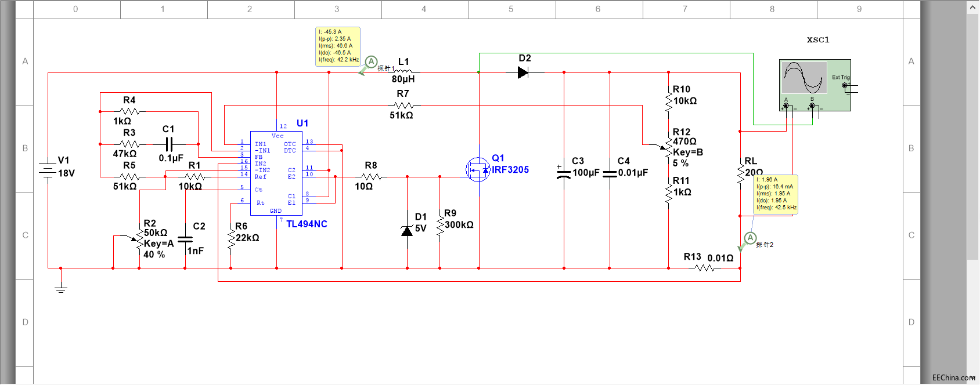Select the R8 10Ω gate resistor
This screenshot has height=385, width=980.
tap(371, 177)
